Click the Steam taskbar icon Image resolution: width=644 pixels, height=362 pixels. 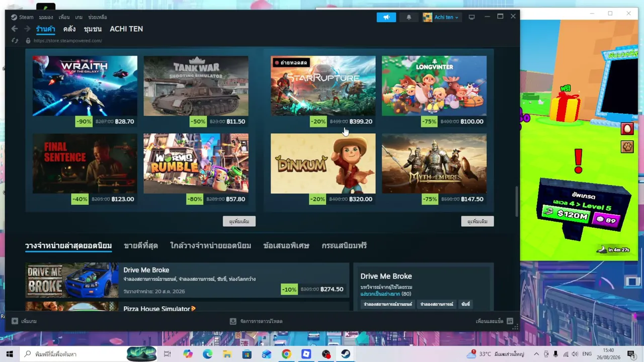pos(346,354)
